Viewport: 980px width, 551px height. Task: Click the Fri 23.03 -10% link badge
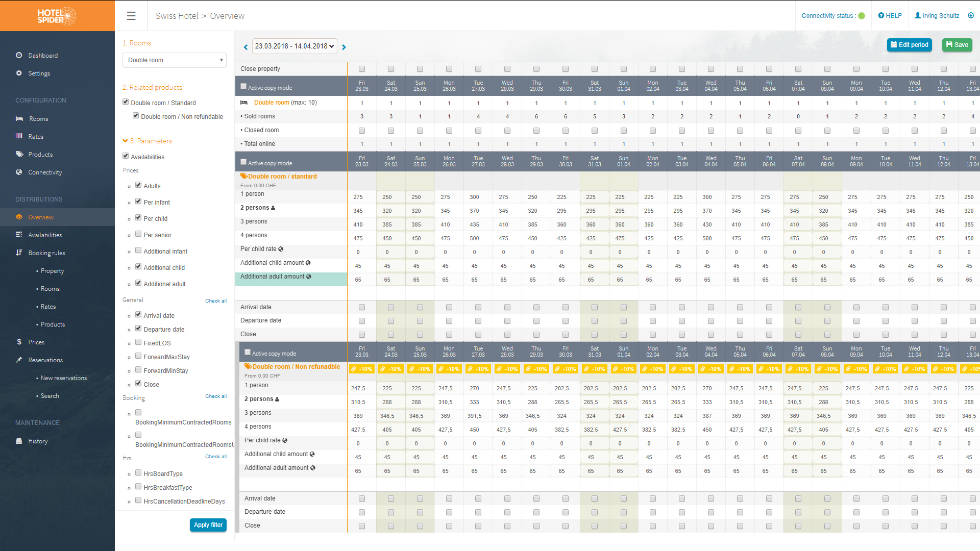[x=362, y=369]
